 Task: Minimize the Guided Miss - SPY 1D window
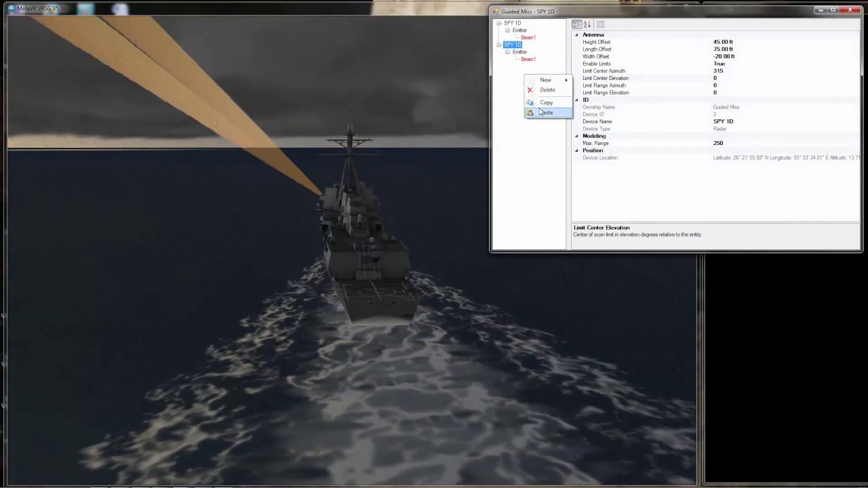(821, 10)
